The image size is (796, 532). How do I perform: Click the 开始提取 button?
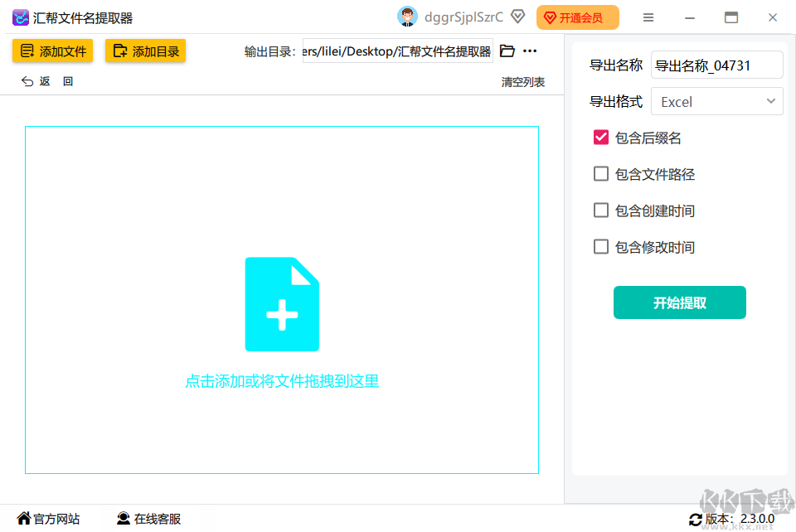click(679, 302)
